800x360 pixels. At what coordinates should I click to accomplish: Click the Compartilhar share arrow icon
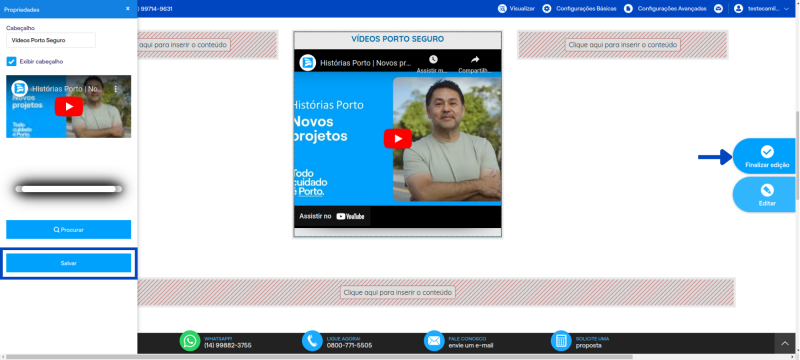click(474, 60)
